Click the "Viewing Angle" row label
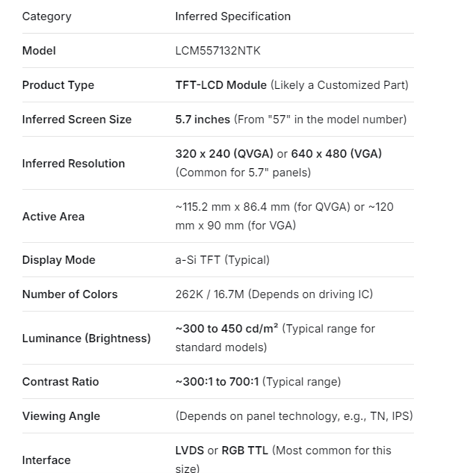 [x=61, y=416]
